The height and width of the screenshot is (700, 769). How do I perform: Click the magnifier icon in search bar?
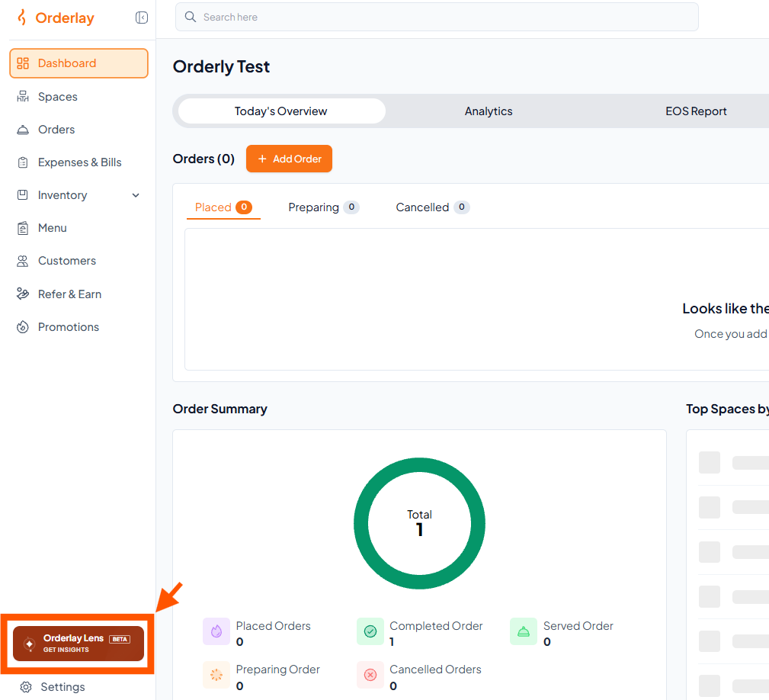(191, 18)
